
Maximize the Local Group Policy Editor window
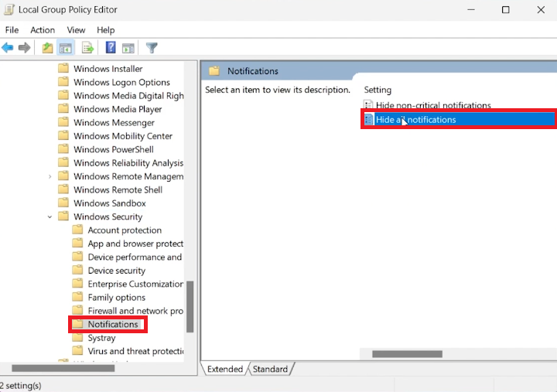505,9
